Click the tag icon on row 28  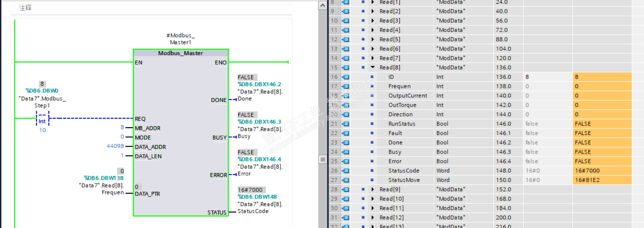(345, 189)
